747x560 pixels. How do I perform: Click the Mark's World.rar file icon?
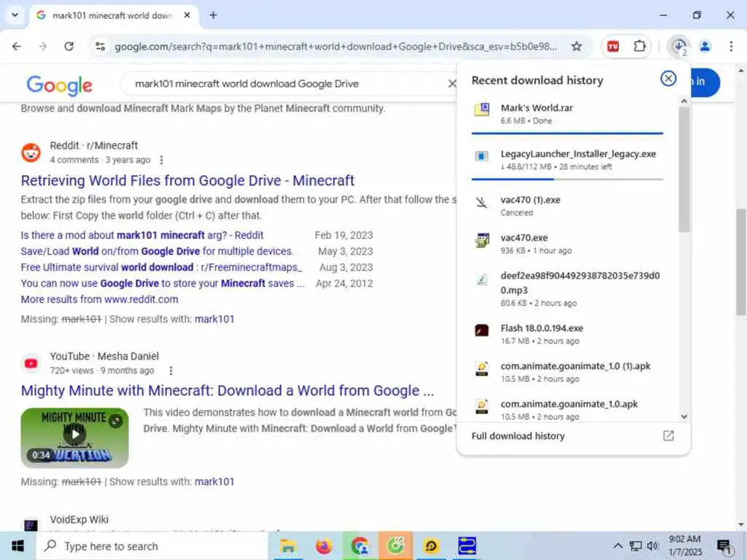481,109
